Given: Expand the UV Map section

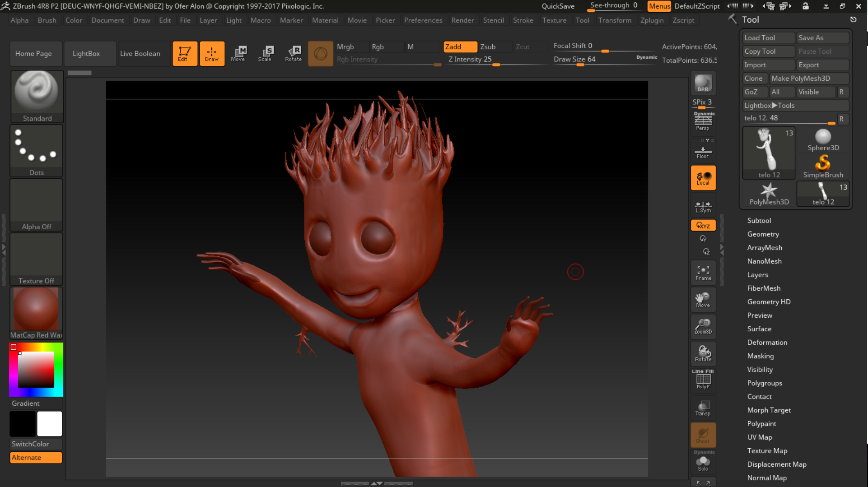Looking at the screenshot, I should [759, 437].
